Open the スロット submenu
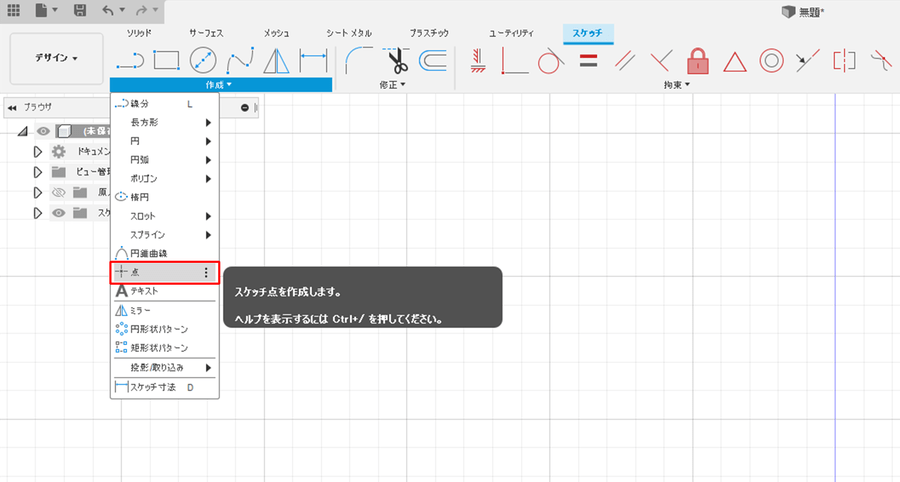900x482 pixels. (164, 216)
